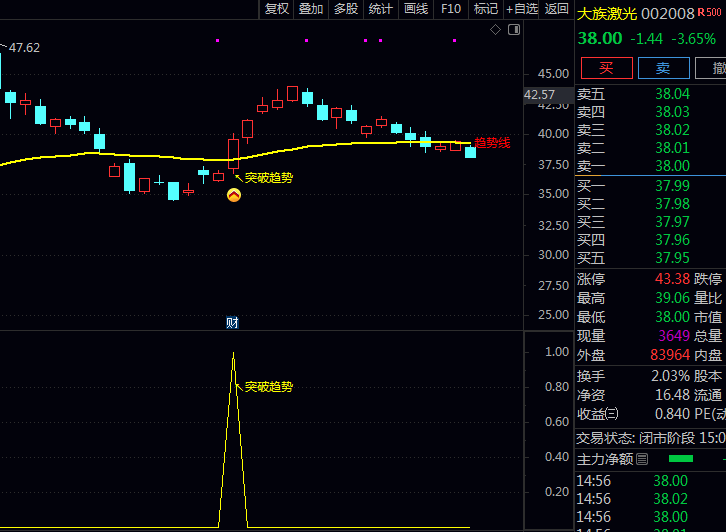This screenshot has height=532, width=726.
Task: Click the diamond icon above the chart
Action: (495, 30)
